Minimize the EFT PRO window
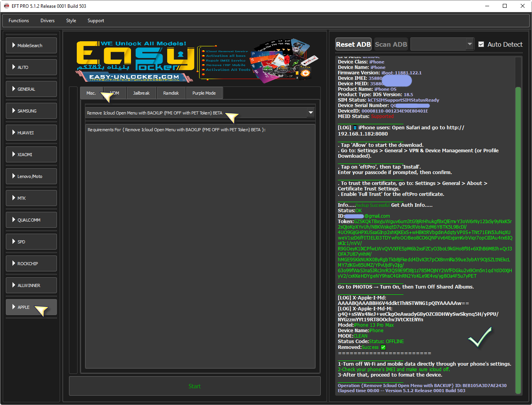The height and width of the screenshot is (405, 532). (x=487, y=6)
